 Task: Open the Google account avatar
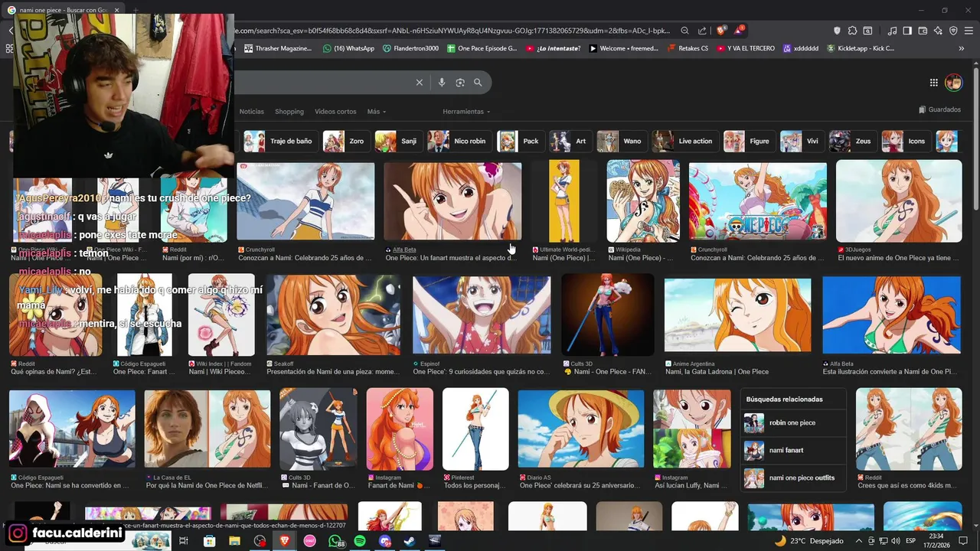pos(953,83)
